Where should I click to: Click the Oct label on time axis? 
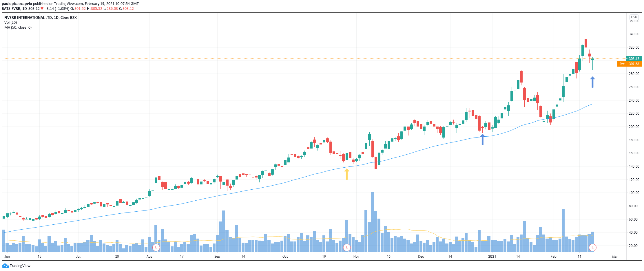[285, 257]
